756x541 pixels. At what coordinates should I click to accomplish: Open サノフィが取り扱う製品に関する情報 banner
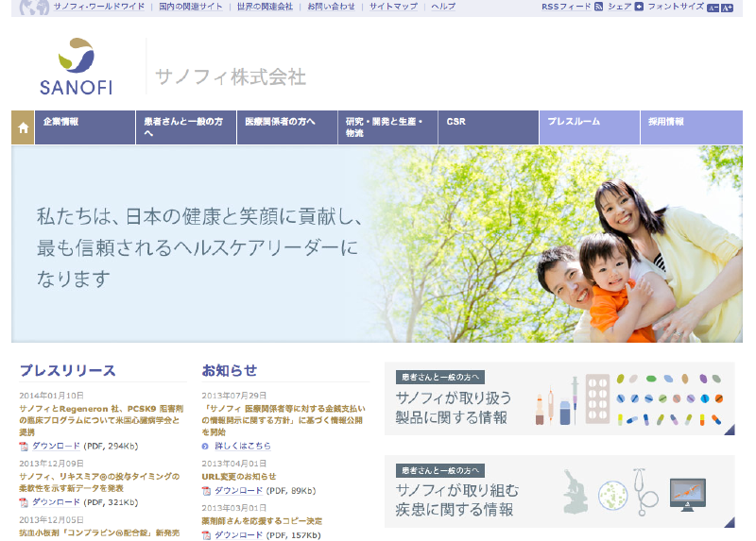click(559, 398)
